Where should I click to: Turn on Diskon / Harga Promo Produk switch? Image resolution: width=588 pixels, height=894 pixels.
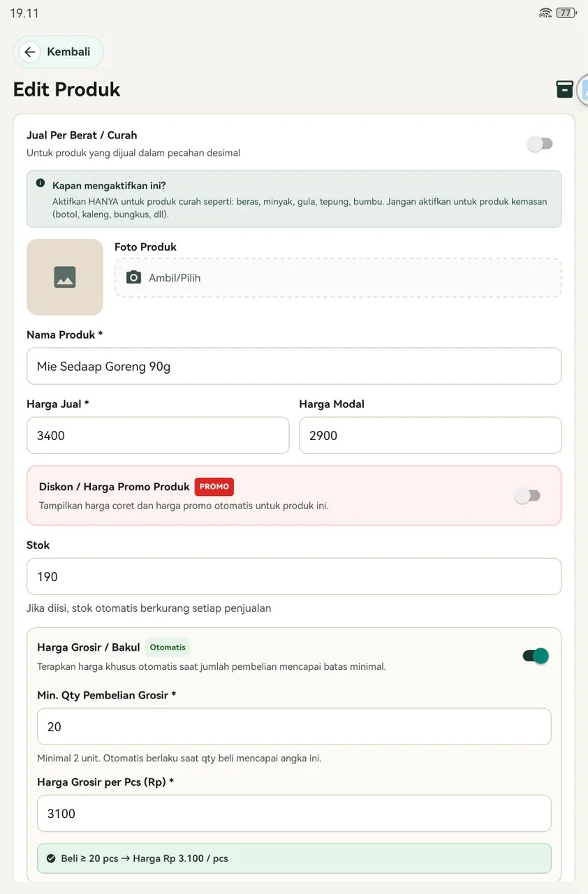tap(527, 496)
